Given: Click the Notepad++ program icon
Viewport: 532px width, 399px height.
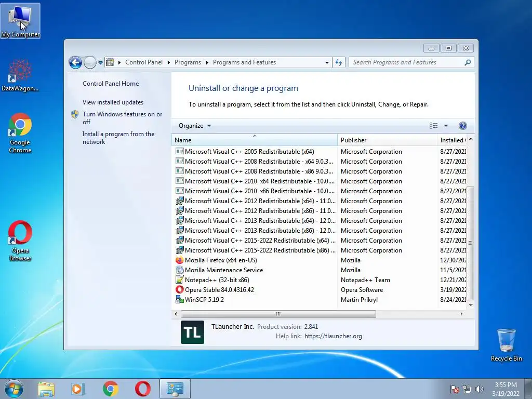Looking at the screenshot, I should (179, 280).
